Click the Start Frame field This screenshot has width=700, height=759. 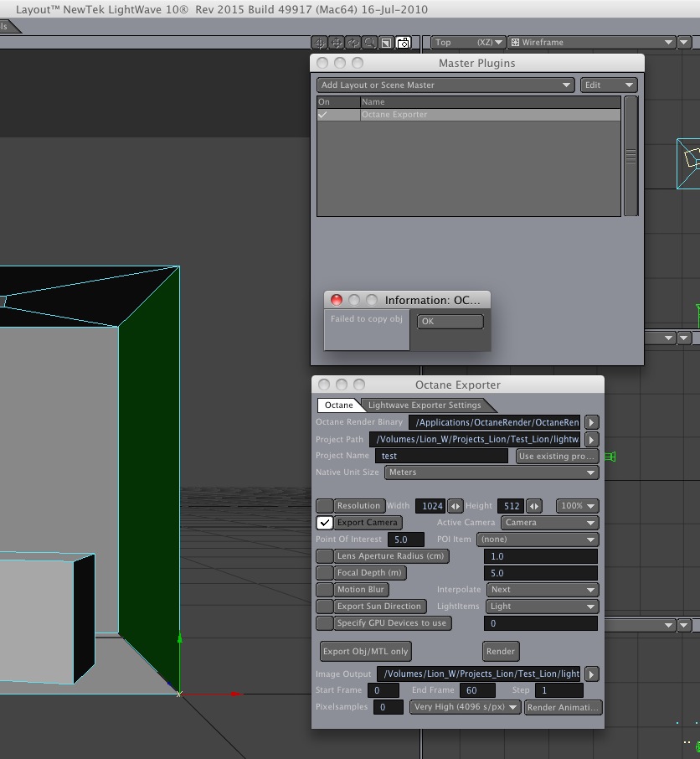(x=383, y=690)
